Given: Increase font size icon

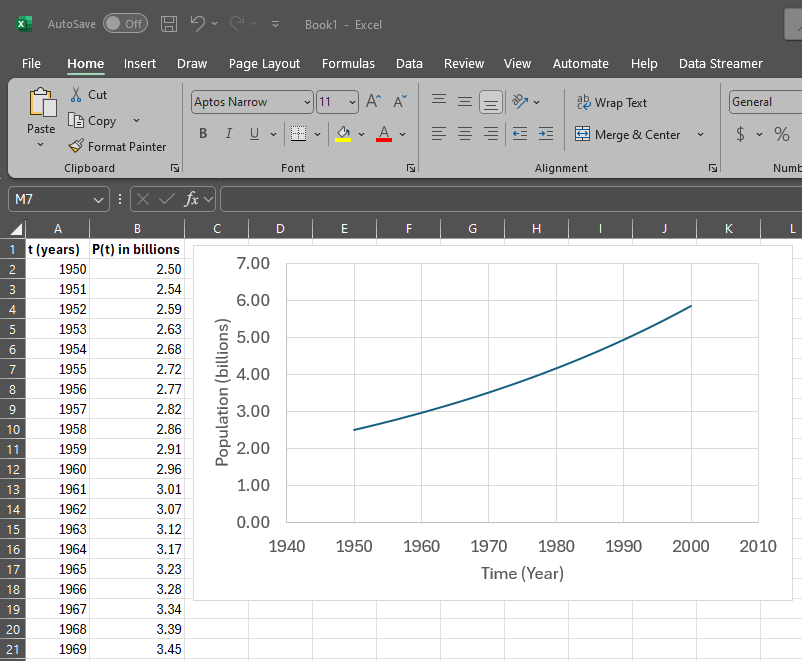Looking at the screenshot, I should [373, 101].
